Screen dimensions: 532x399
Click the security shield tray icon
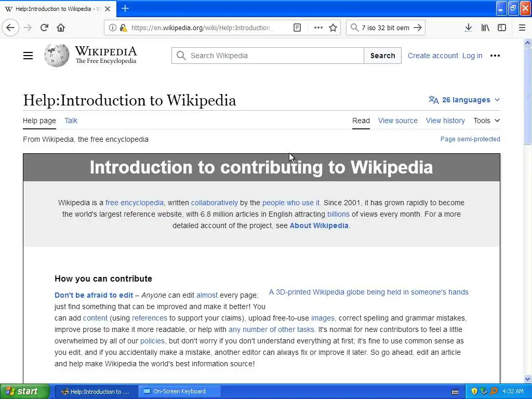click(474, 391)
